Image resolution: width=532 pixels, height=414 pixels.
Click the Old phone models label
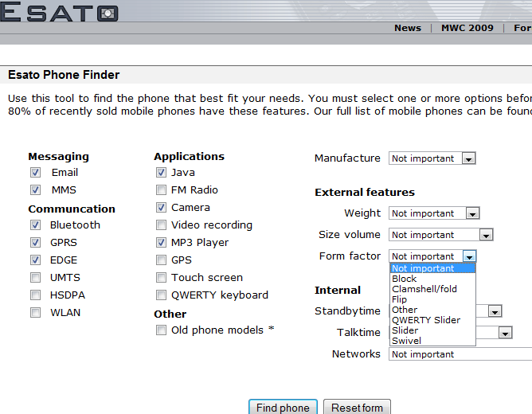coord(217,330)
